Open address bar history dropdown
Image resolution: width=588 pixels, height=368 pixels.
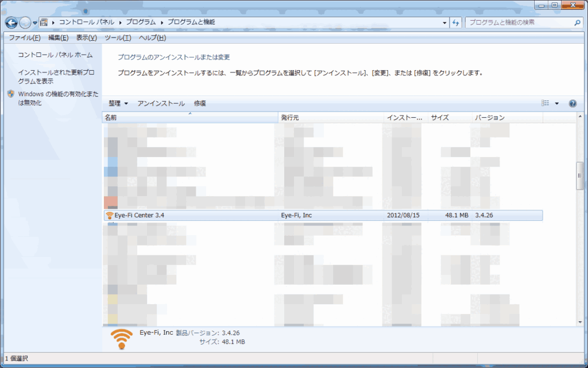click(445, 22)
